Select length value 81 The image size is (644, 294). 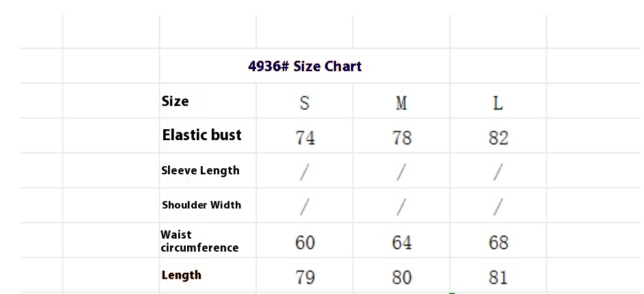click(499, 276)
